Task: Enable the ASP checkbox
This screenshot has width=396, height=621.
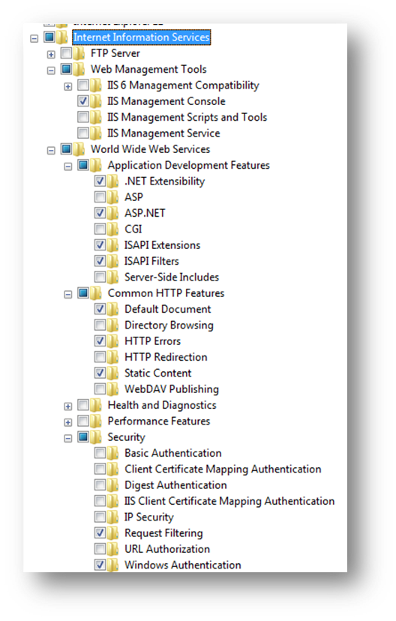Action: coord(100,197)
